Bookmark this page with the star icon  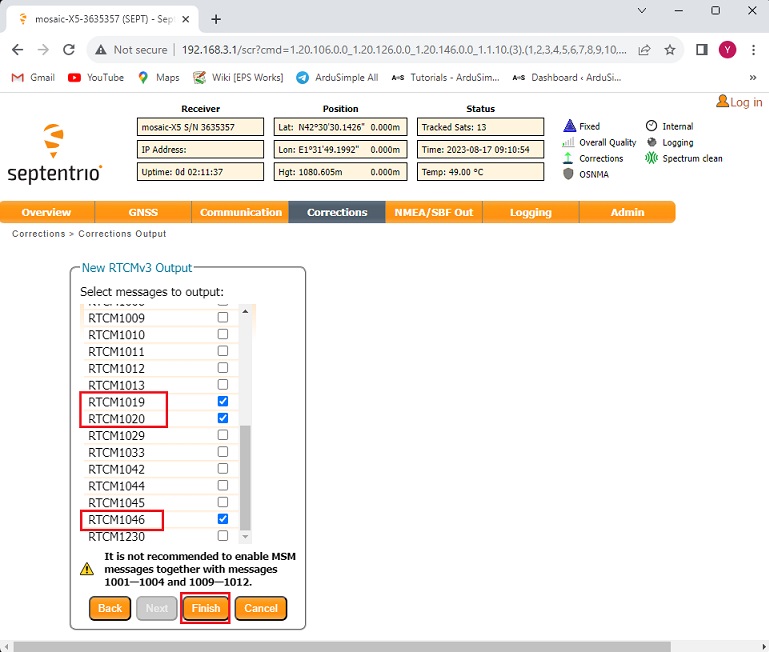670,49
